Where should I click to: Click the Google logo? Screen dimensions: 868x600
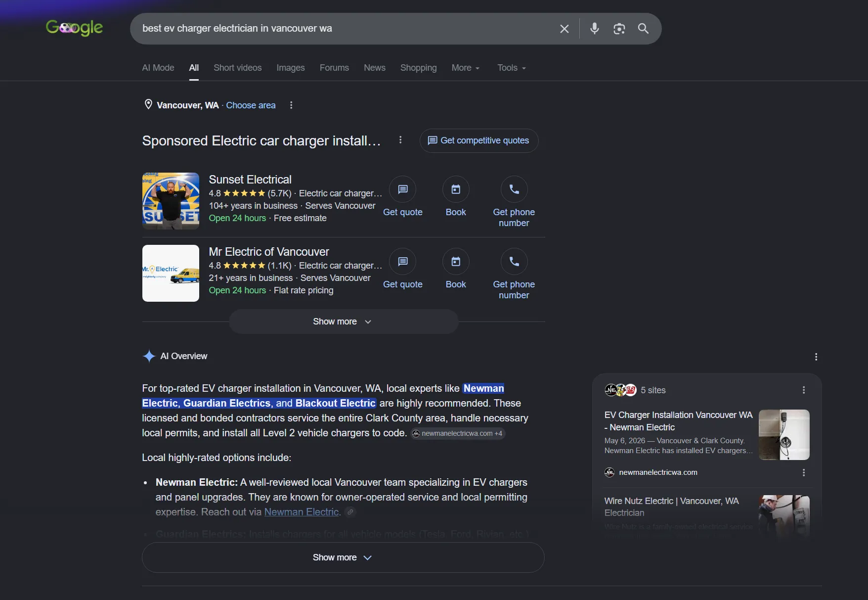click(x=74, y=28)
